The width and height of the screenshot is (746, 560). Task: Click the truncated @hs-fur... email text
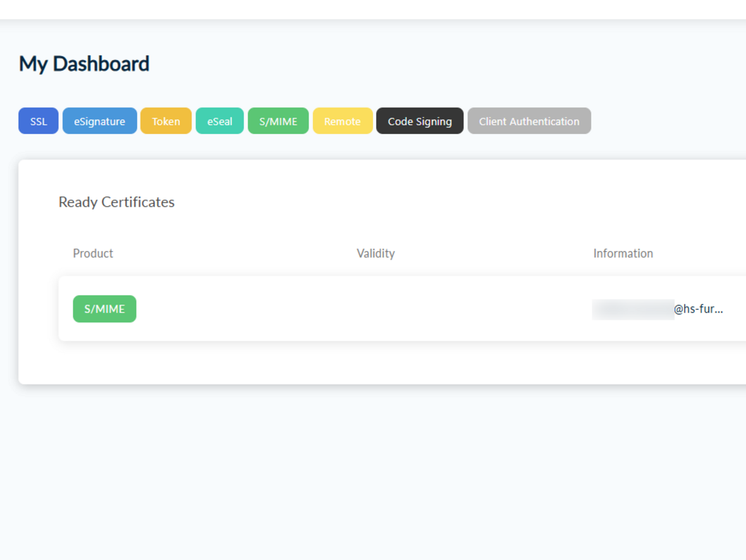point(699,309)
